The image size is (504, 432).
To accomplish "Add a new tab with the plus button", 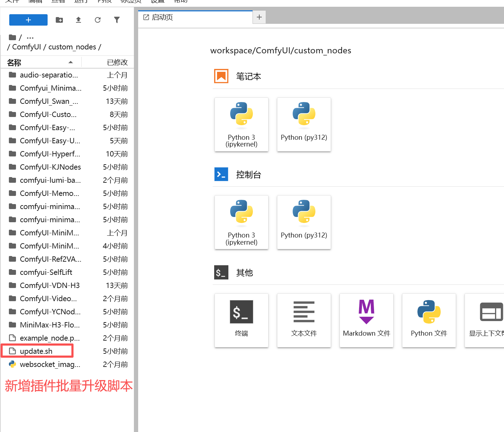I will tap(259, 17).
